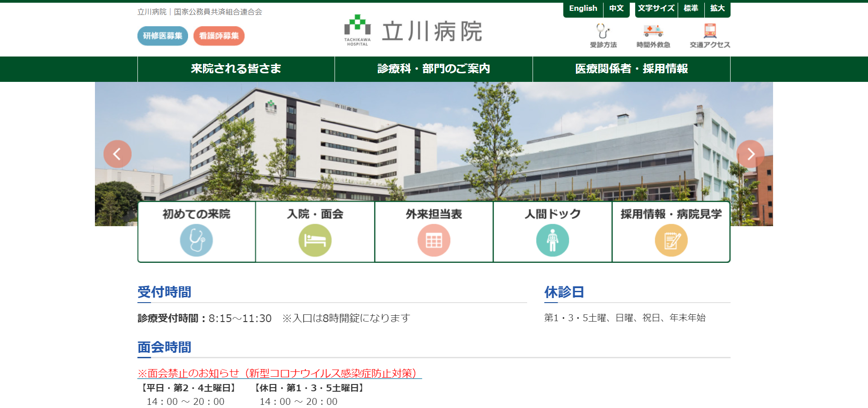
Task: Click the 文字サイズ label
Action: (656, 9)
